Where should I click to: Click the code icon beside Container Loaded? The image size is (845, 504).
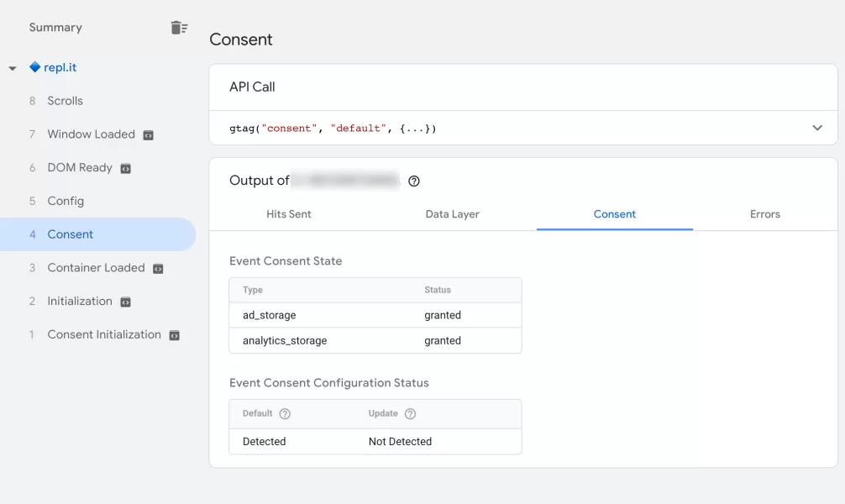[x=158, y=269]
